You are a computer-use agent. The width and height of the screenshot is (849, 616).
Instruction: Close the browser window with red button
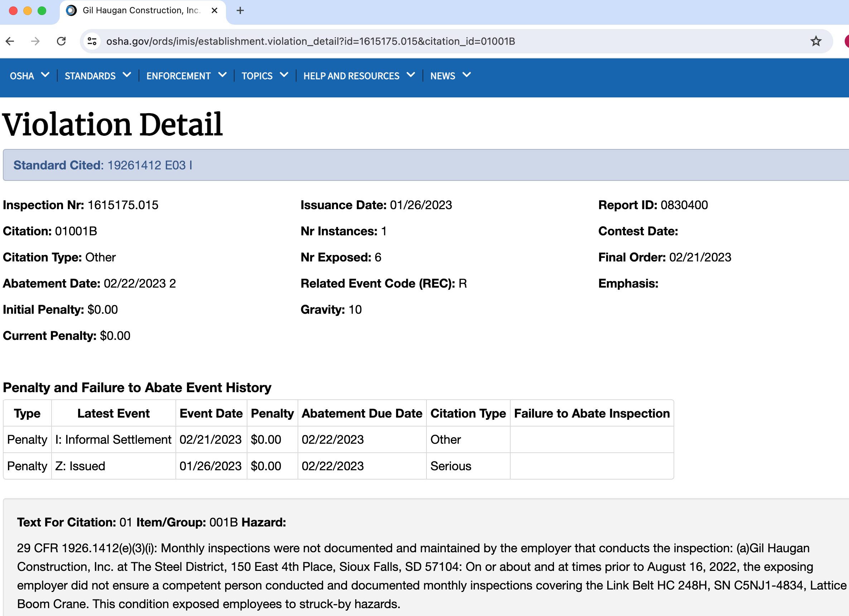point(13,10)
